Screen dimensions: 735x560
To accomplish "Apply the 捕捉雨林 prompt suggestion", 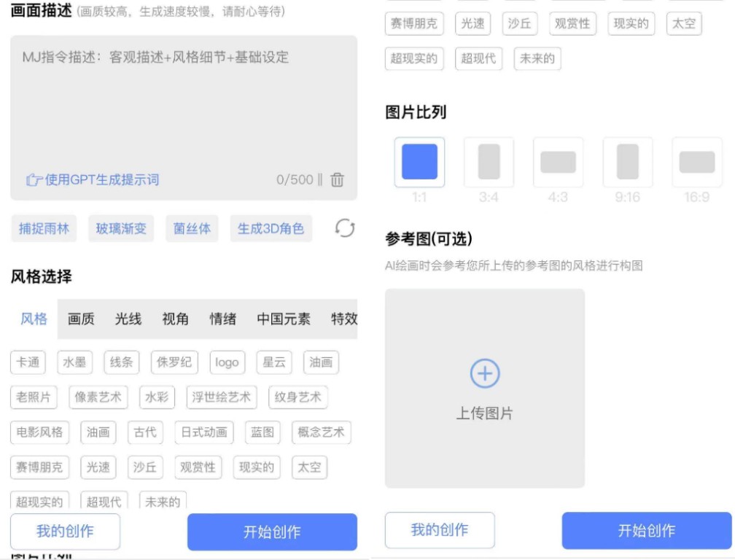I will point(44,228).
